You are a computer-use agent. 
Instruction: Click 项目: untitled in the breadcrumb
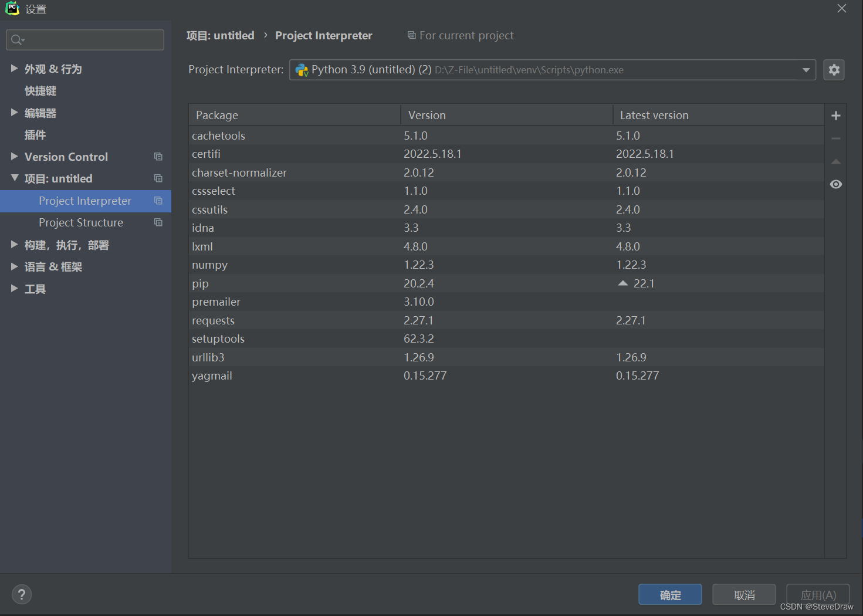pos(220,36)
